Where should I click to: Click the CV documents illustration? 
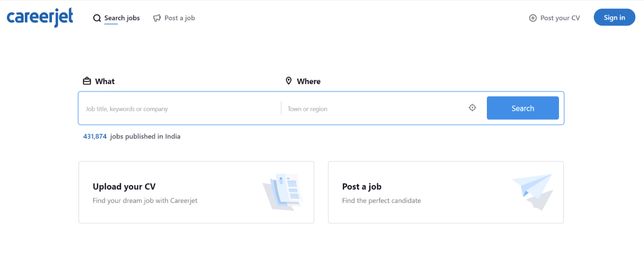coord(283,192)
